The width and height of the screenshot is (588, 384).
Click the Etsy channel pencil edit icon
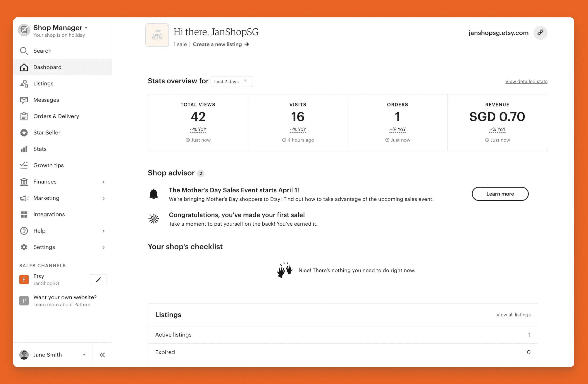pyautogui.click(x=98, y=279)
